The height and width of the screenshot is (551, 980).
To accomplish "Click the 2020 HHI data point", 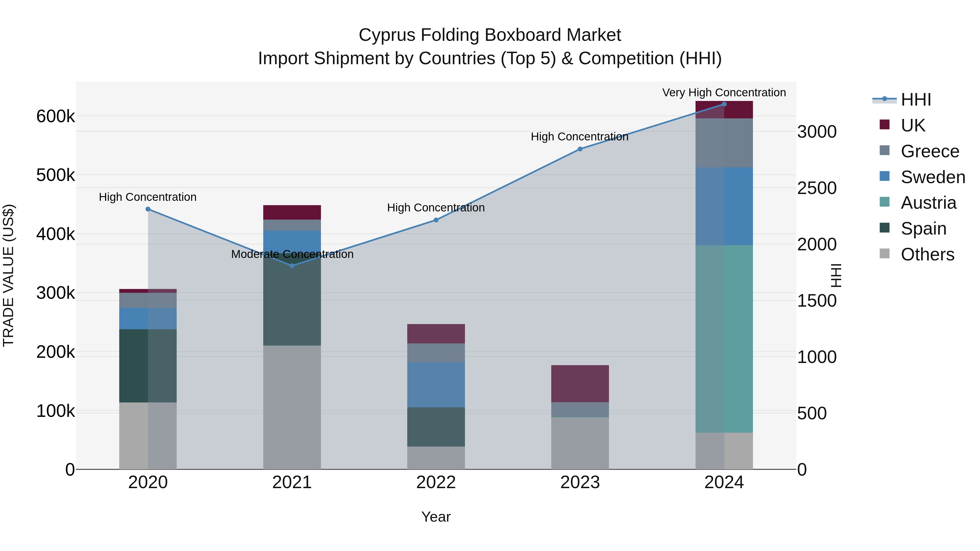I will coord(148,209).
